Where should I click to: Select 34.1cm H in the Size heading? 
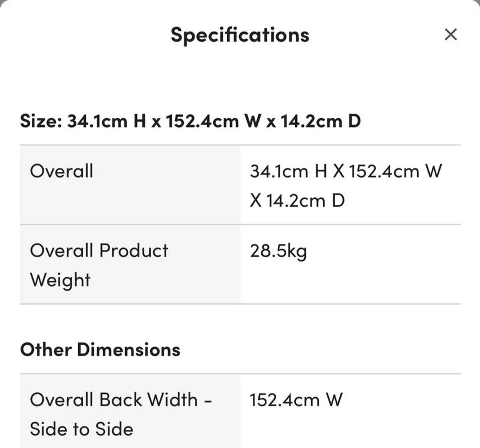[106, 121]
